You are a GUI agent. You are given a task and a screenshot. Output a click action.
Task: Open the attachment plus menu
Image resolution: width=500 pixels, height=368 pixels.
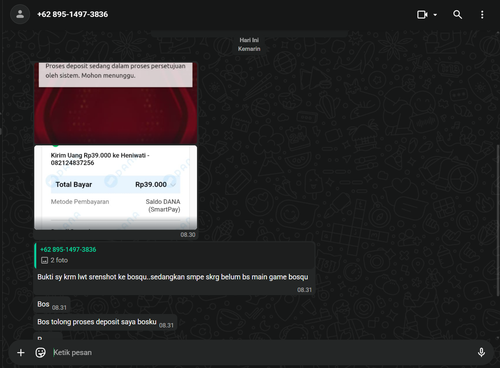click(x=21, y=352)
